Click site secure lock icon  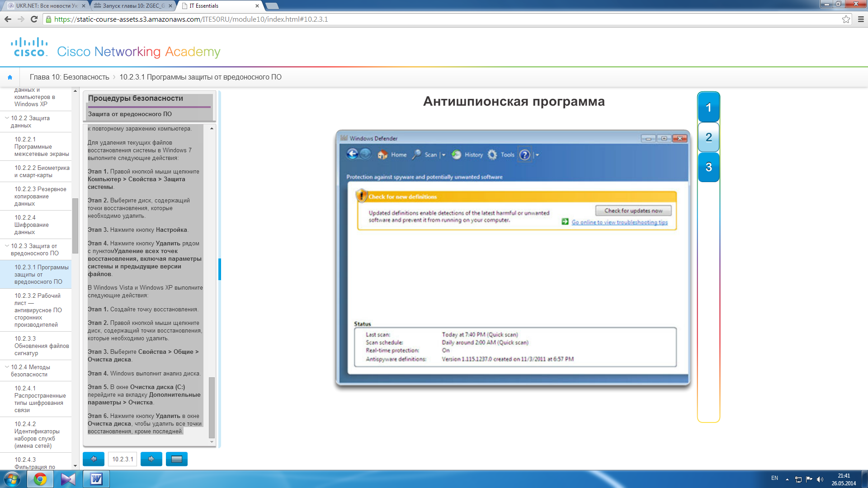click(48, 19)
